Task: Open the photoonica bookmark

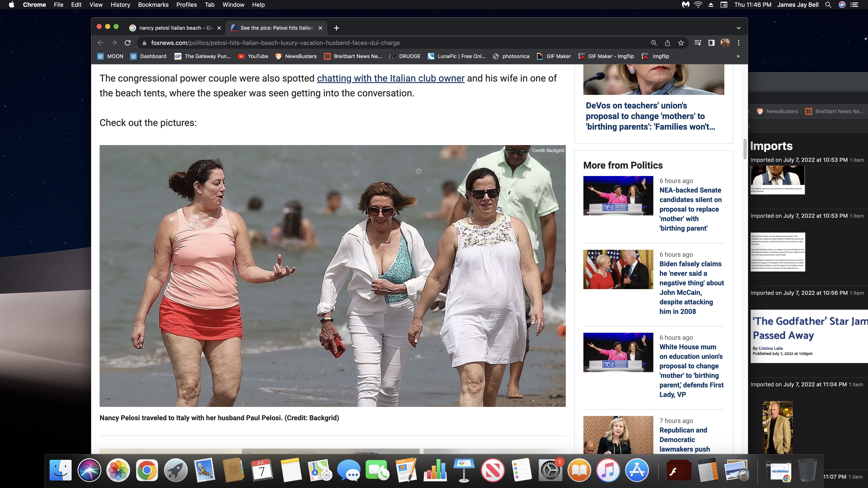Action: [x=511, y=56]
